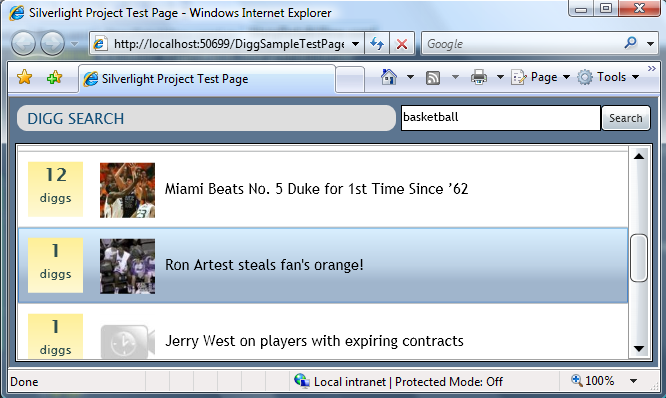Click the DIGG SEARCH title banner
Image resolution: width=666 pixels, height=398 pixels.
click(x=206, y=118)
